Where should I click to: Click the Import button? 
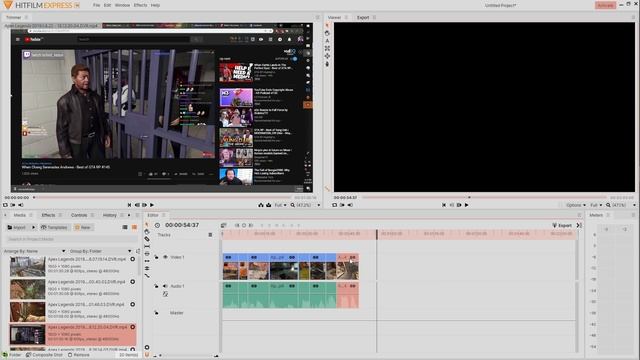click(17, 227)
